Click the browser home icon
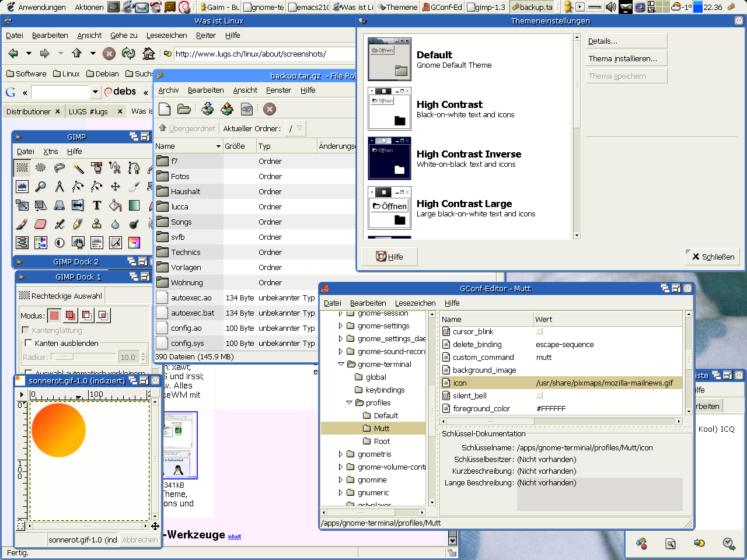 [149, 54]
